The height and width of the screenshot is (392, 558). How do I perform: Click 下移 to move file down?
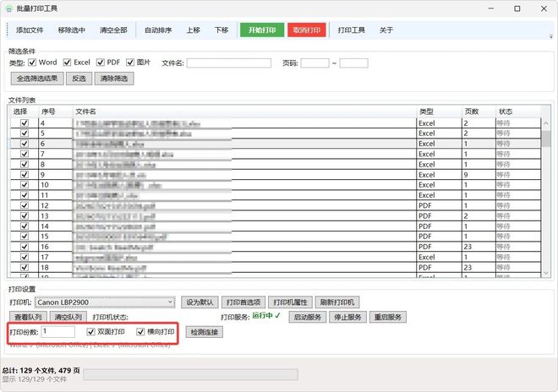(x=222, y=30)
